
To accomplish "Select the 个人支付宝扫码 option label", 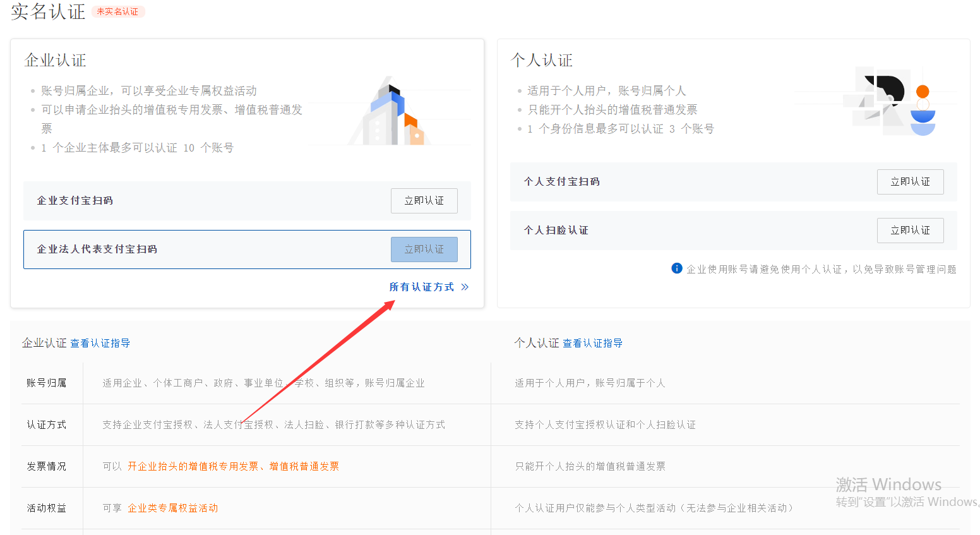I will click(x=561, y=182).
